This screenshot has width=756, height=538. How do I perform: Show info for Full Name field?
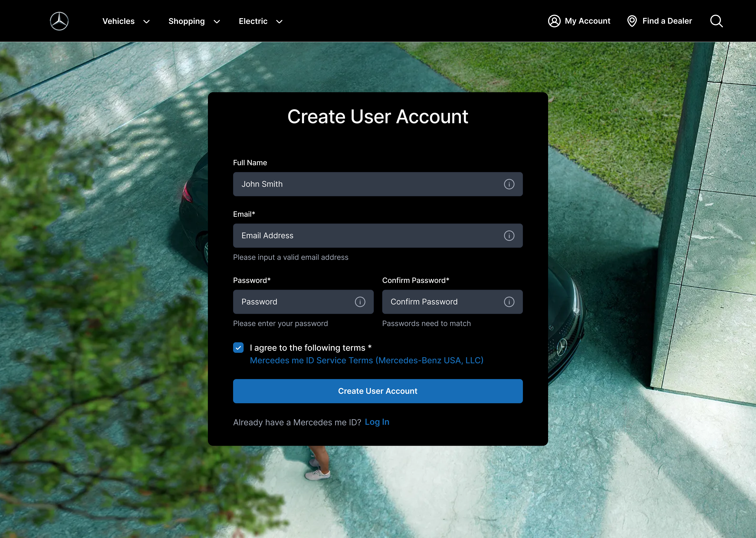coord(509,184)
